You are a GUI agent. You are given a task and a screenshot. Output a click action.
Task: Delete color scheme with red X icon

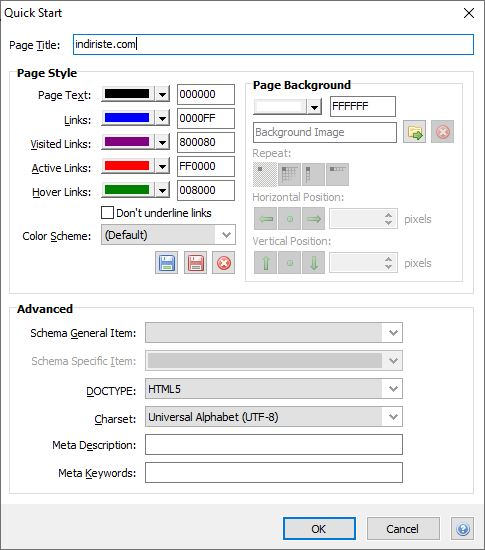point(223,263)
